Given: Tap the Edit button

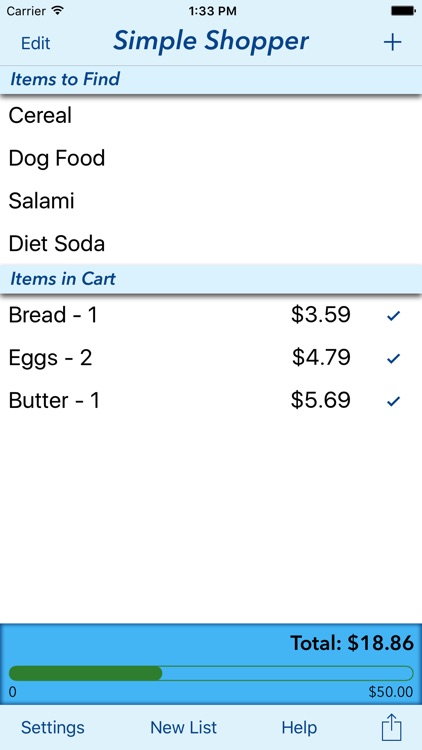Looking at the screenshot, I should pyautogui.click(x=35, y=43).
